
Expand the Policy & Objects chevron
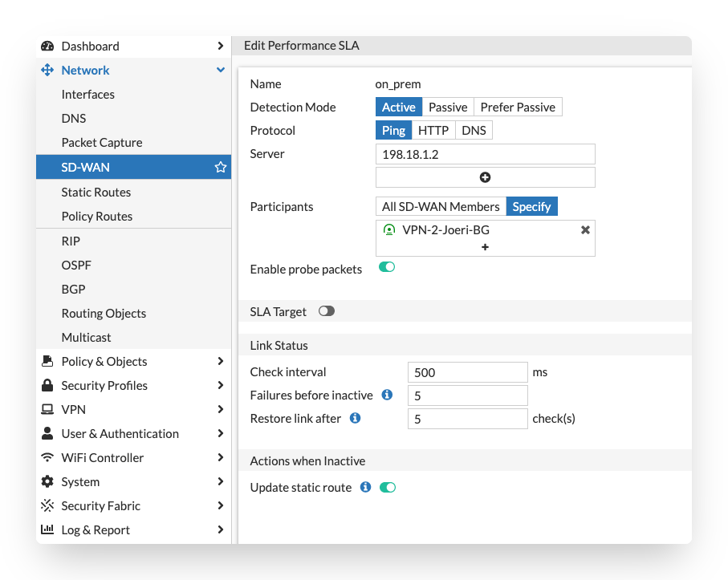click(x=220, y=361)
